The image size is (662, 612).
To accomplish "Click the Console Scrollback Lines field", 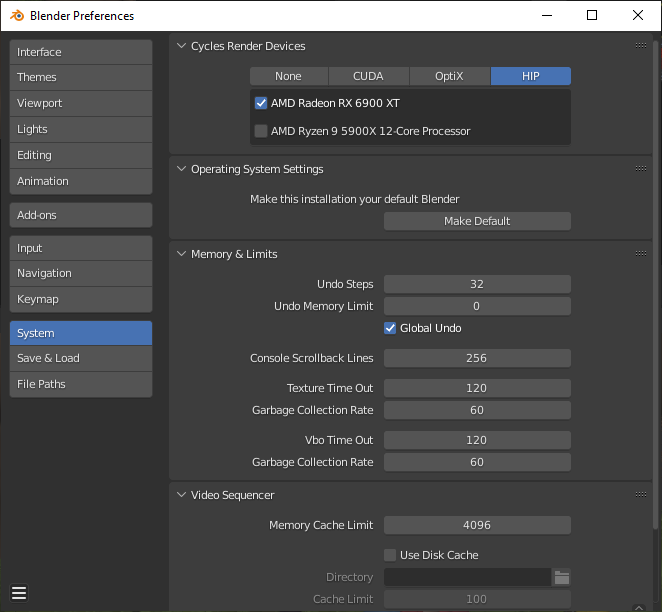I will click(x=478, y=358).
